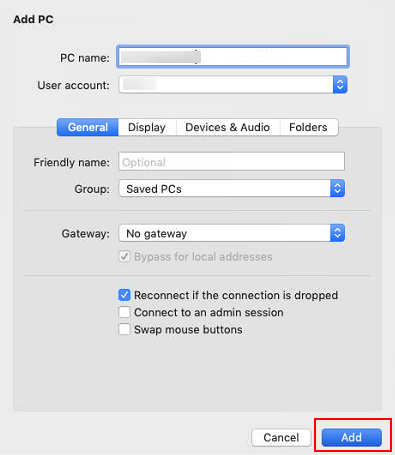Disable Reconnect if the connection is dropped
The height and width of the screenshot is (455, 395).
click(124, 295)
